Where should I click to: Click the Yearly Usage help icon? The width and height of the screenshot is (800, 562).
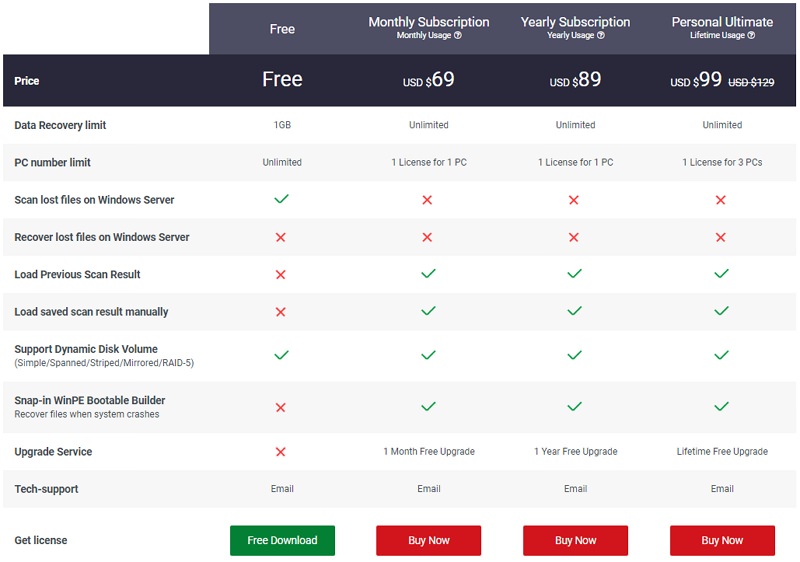pos(601,35)
